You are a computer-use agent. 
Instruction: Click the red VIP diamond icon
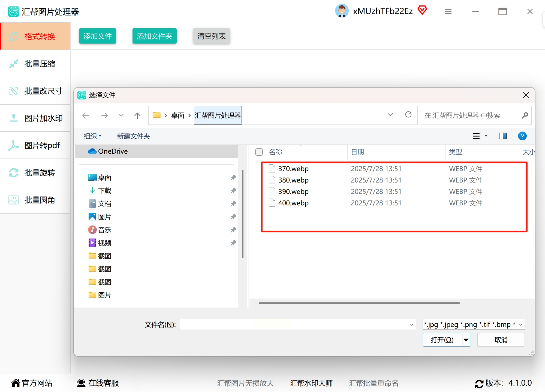(x=422, y=10)
